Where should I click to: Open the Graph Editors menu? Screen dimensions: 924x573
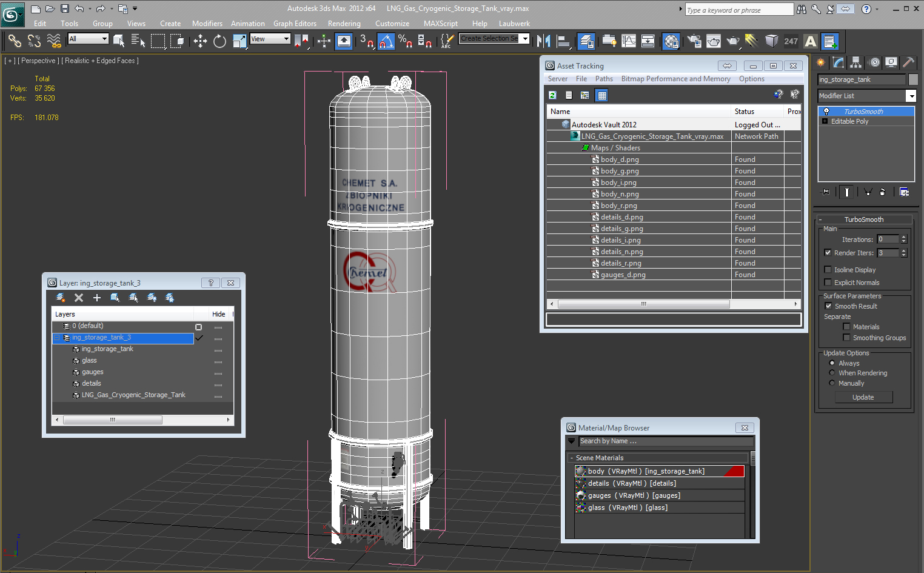coord(295,24)
